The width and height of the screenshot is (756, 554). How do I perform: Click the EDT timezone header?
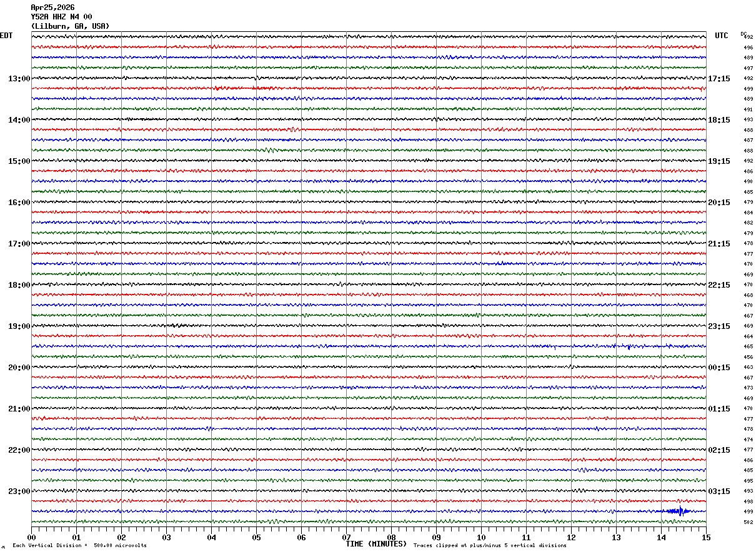click(x=6, y=36)
